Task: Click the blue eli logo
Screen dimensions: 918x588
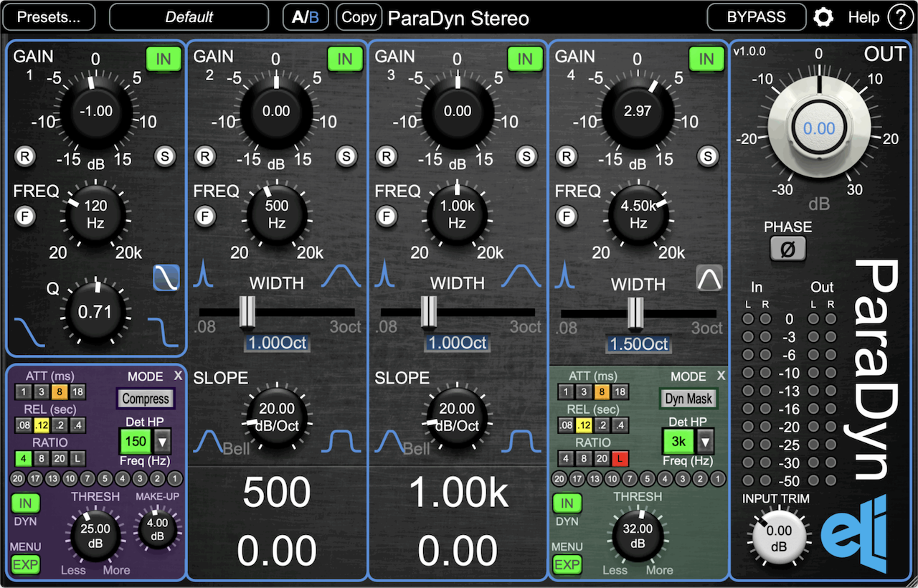Action: click(x=854, y=536)
